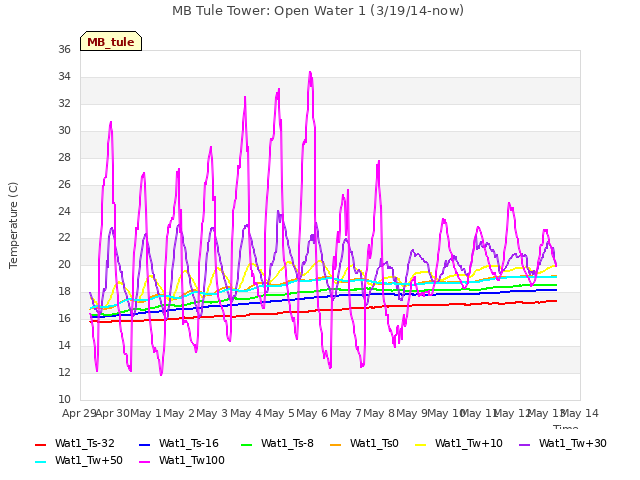The height and width of the screenshot is (480, 640).
Task: Click the cyan Wat1_Tw+50 legend swatch
Action: pos(40,462)
